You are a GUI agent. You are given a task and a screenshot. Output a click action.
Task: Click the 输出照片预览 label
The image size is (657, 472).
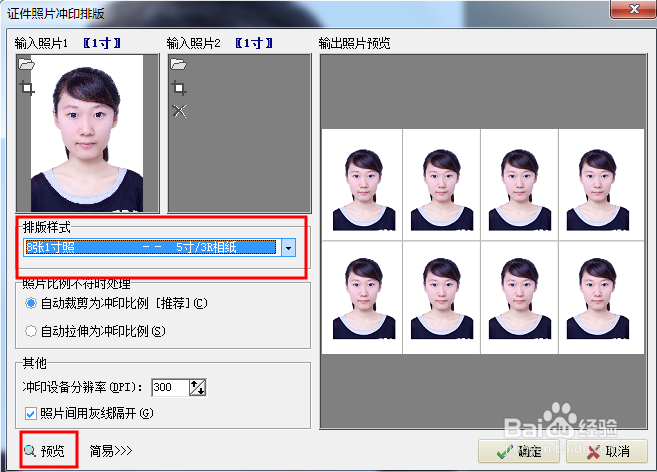pos(354,43)
